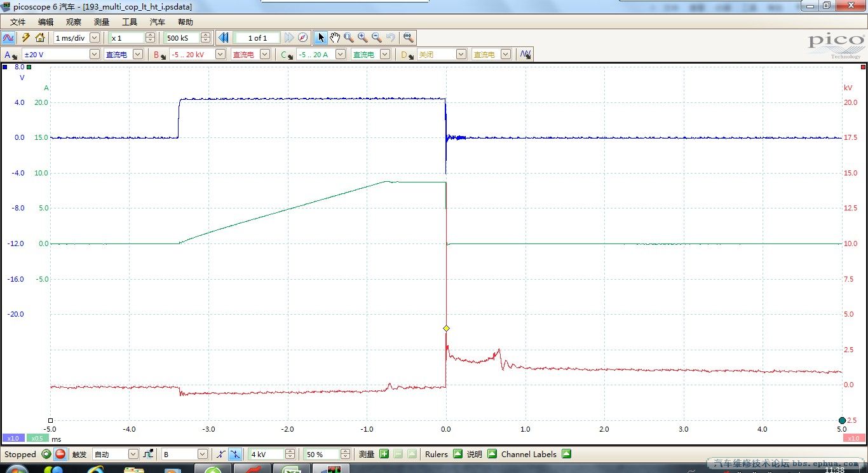Click the zoom in magnifier icon
The height and width of the screenshot is (473, 868).
click(363, 38)
